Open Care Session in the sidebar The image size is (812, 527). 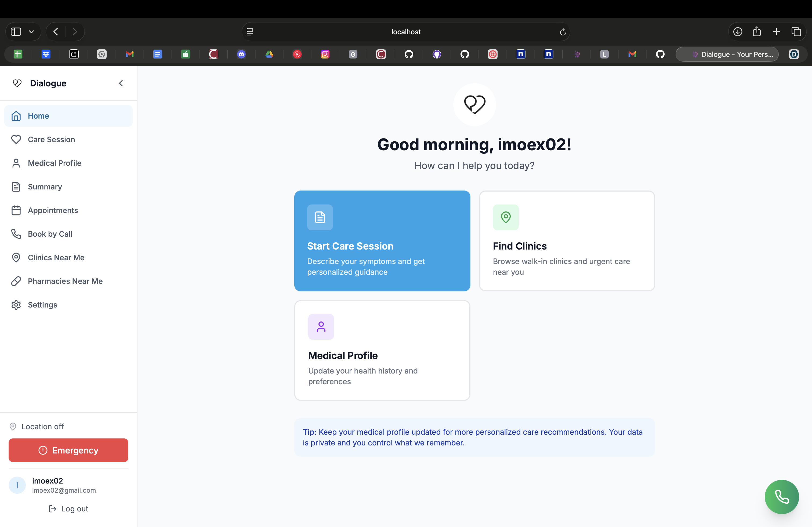pos(51,140)
